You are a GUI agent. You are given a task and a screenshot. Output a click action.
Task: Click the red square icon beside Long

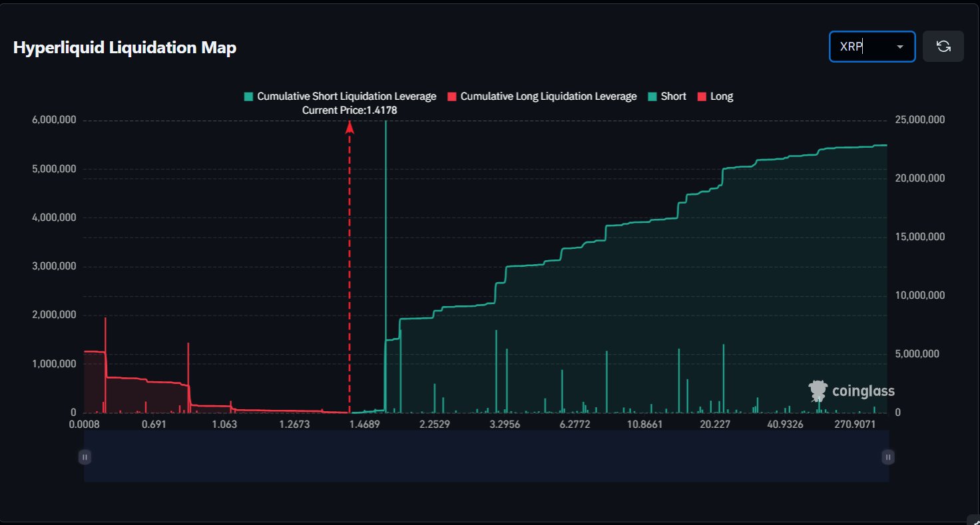702,96
